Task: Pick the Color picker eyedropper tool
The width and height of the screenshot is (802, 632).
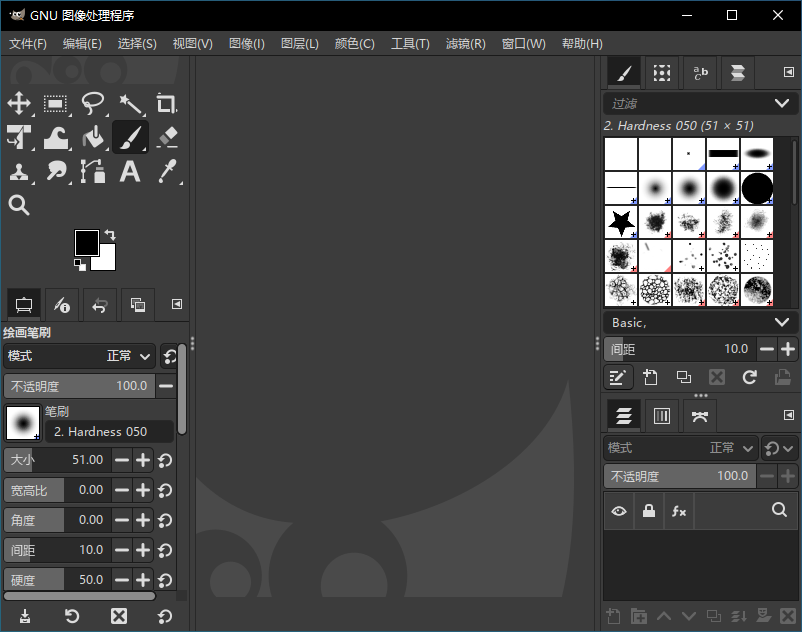Action: pos(167,172)
